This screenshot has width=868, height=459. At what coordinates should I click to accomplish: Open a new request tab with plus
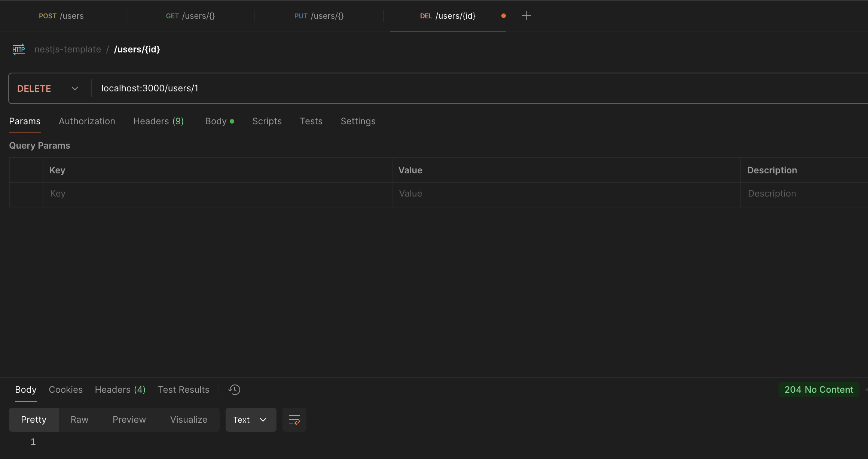click(526, 16)
